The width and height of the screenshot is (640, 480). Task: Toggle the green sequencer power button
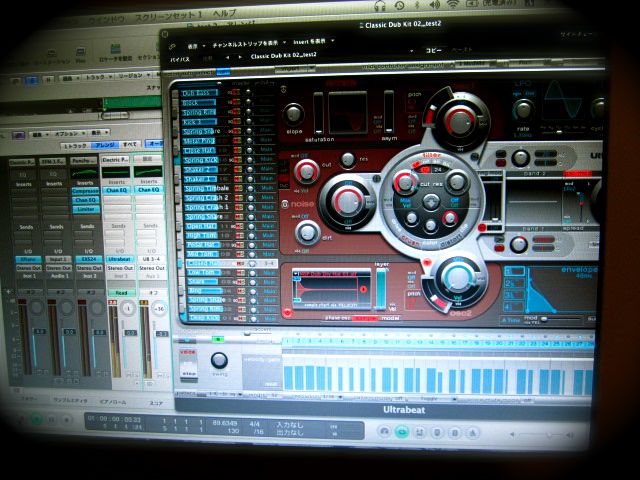218,339
